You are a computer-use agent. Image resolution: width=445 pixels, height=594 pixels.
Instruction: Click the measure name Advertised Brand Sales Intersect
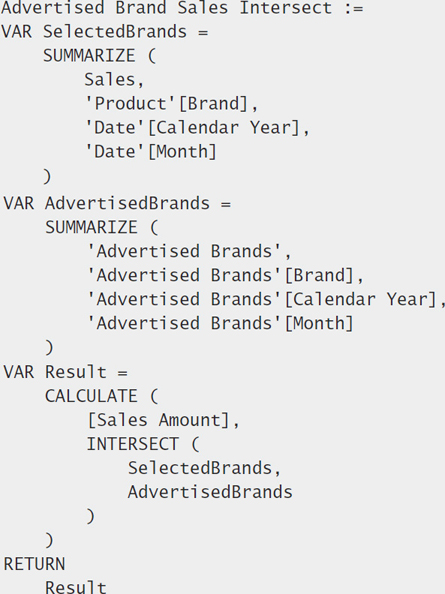point(167,8)
